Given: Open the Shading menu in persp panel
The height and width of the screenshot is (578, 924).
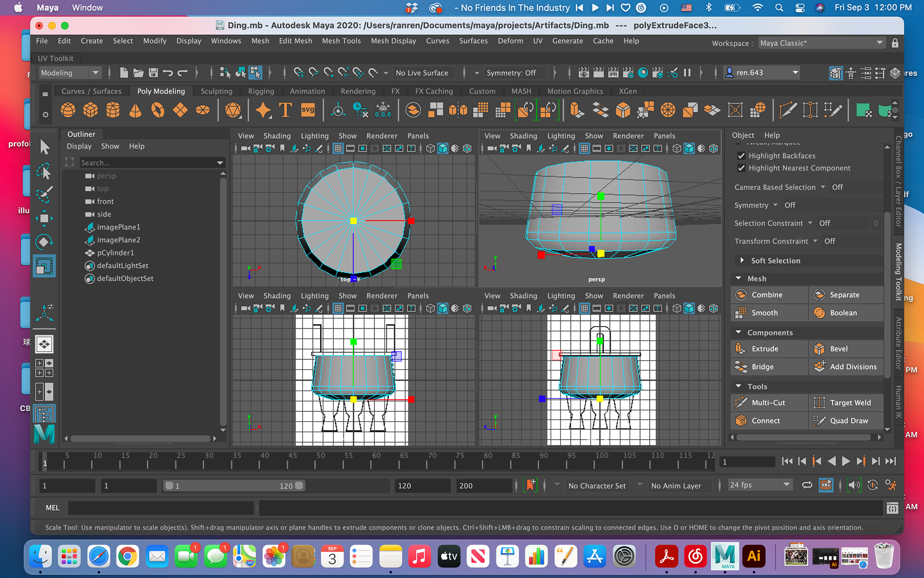Looking at the screenshot, I should pos(523,136).
